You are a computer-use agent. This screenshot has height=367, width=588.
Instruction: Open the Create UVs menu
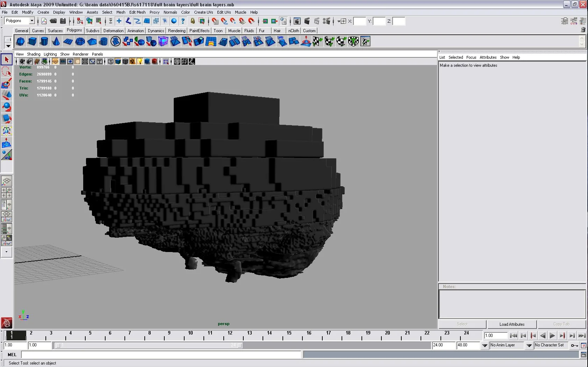(x=203, y=12)
